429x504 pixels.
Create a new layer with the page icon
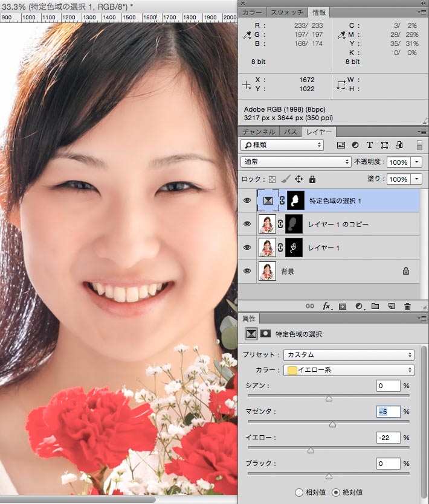[x=392, y=307]
